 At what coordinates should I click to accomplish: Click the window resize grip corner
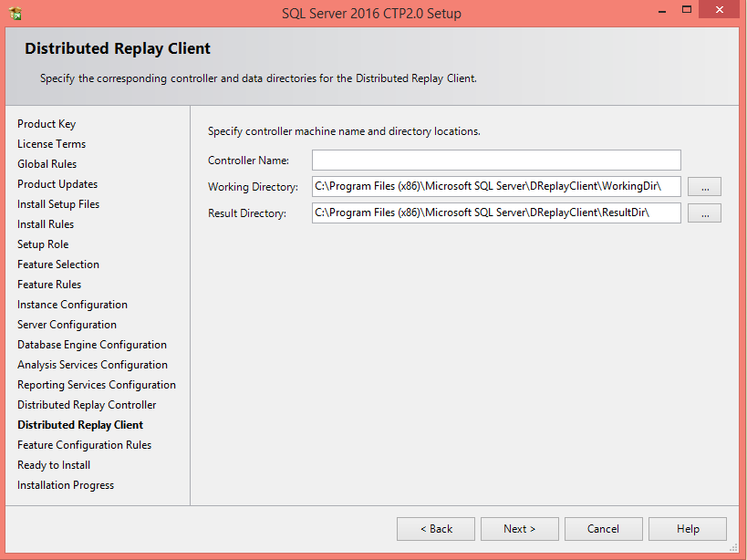[733, 547]
